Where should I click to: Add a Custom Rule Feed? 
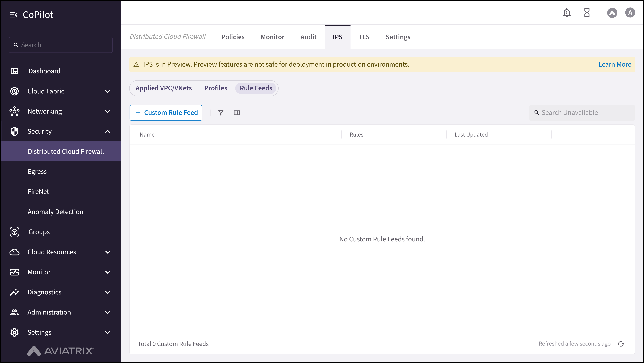[x=166, y=113]
